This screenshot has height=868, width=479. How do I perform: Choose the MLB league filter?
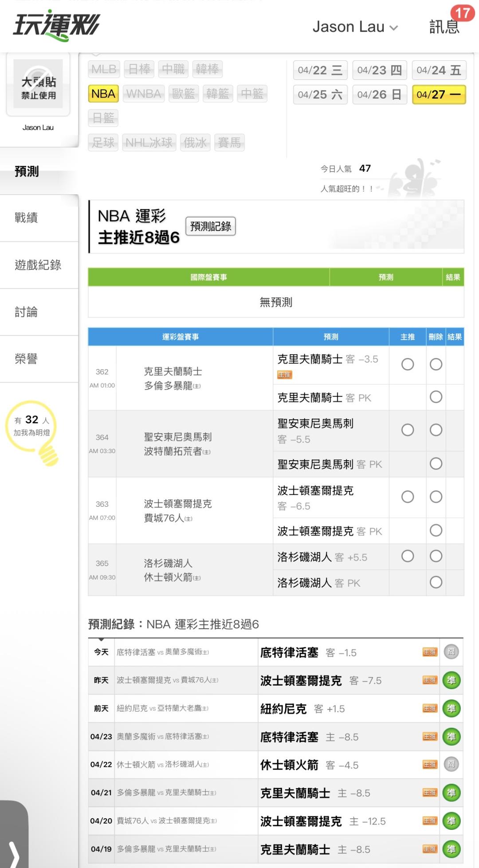tap(103, 69)
